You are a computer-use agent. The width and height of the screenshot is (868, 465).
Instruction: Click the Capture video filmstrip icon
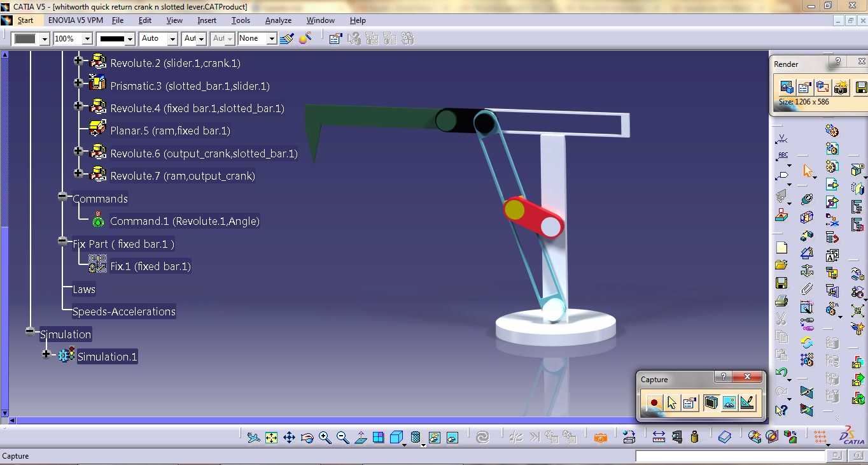[x=711, y=403]
